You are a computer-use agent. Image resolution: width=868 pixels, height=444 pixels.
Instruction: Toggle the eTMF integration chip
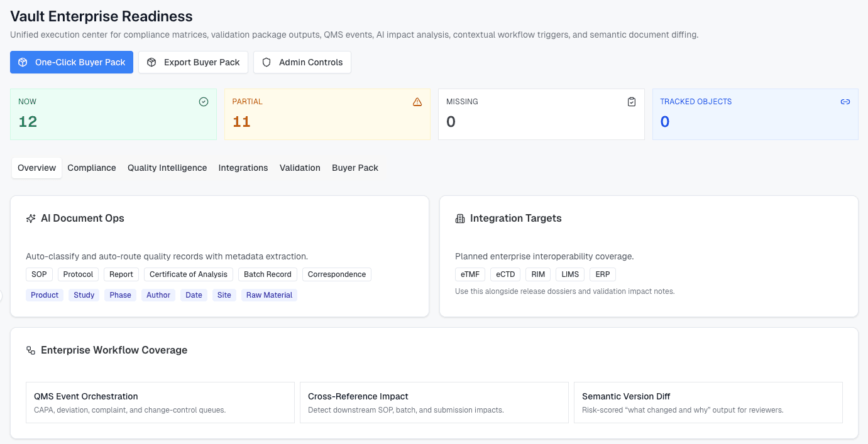[470, 274]
